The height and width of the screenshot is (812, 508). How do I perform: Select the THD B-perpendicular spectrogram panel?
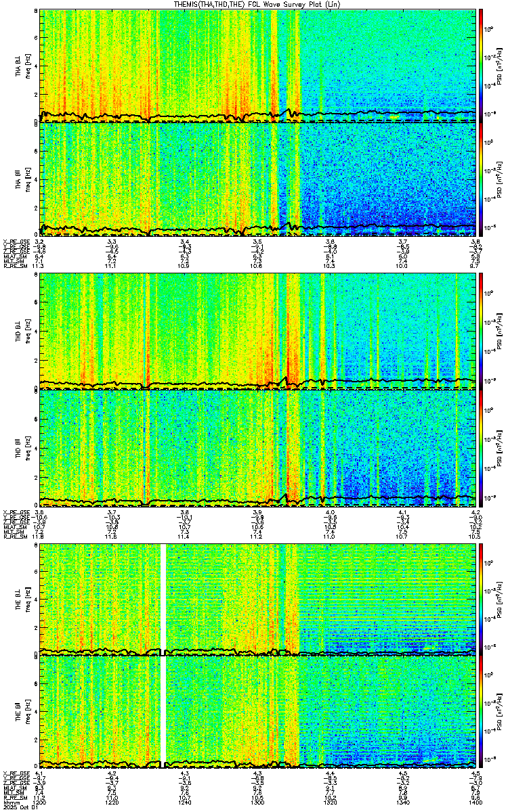pos(258,332)
